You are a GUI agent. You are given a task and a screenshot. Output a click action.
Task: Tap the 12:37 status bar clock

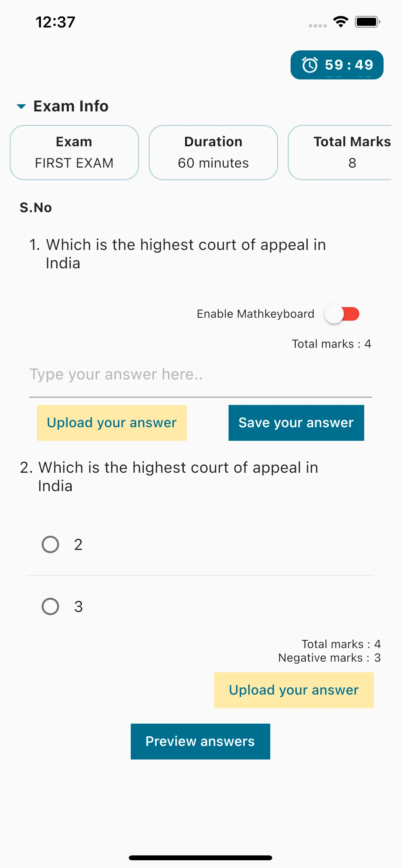55,22
